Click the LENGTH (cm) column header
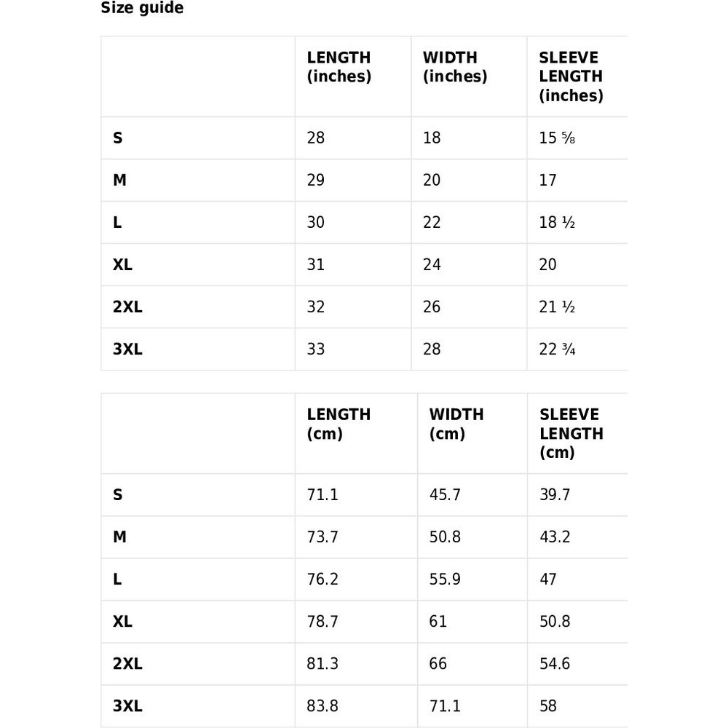Image resolution: width=728 pixels, height=728 pixels. (x=339, y=424)
